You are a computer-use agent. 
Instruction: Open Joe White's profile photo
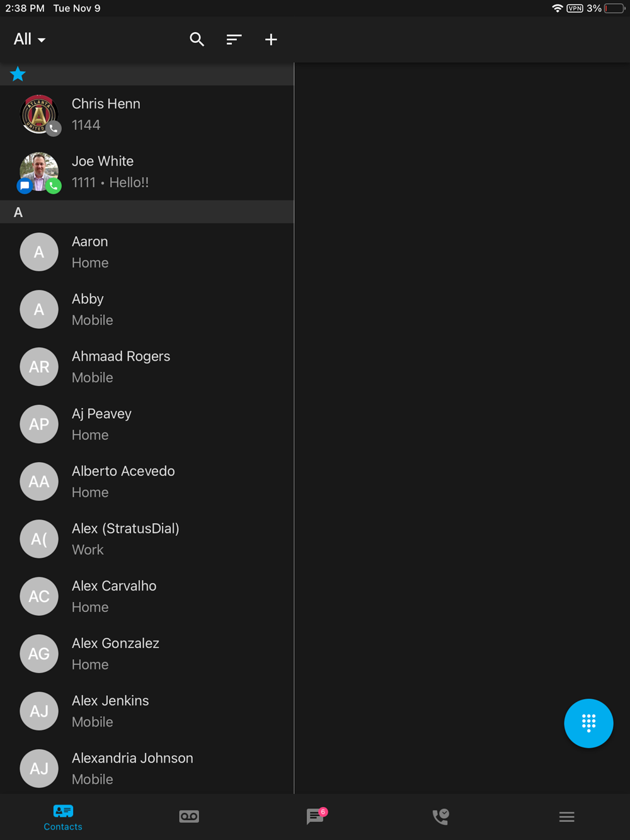[x=39, y=171]
